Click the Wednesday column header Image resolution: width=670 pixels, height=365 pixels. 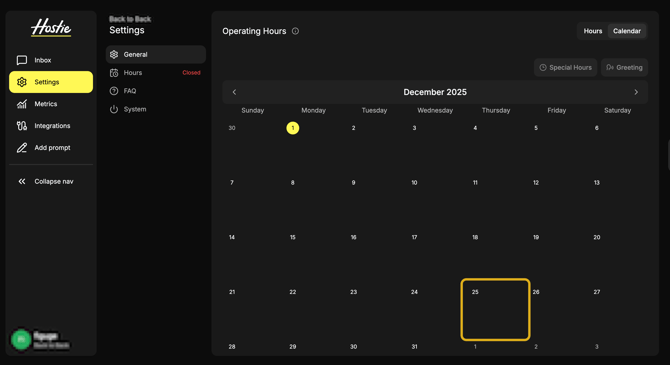pos(435,110)
